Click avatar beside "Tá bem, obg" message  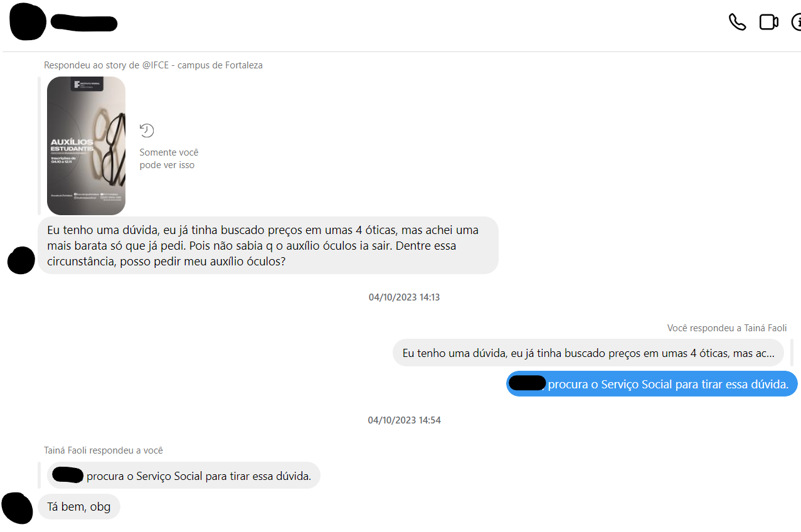point(17,508)
